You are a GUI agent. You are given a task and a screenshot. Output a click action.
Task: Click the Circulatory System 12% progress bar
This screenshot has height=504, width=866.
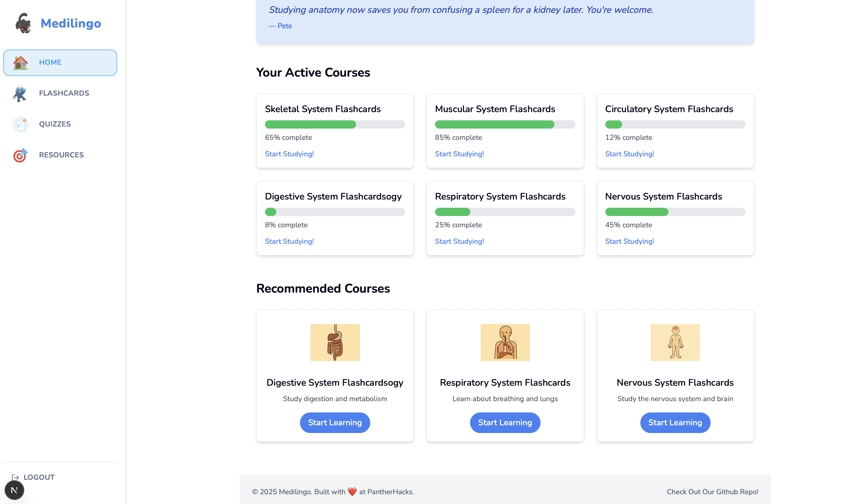675,124
